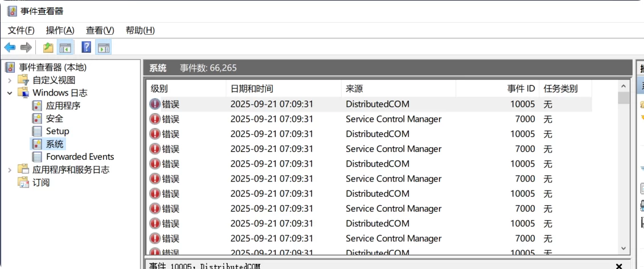Select 订阅 in the console tree
This screenshot has height=269, width=644.
point(40,183)
